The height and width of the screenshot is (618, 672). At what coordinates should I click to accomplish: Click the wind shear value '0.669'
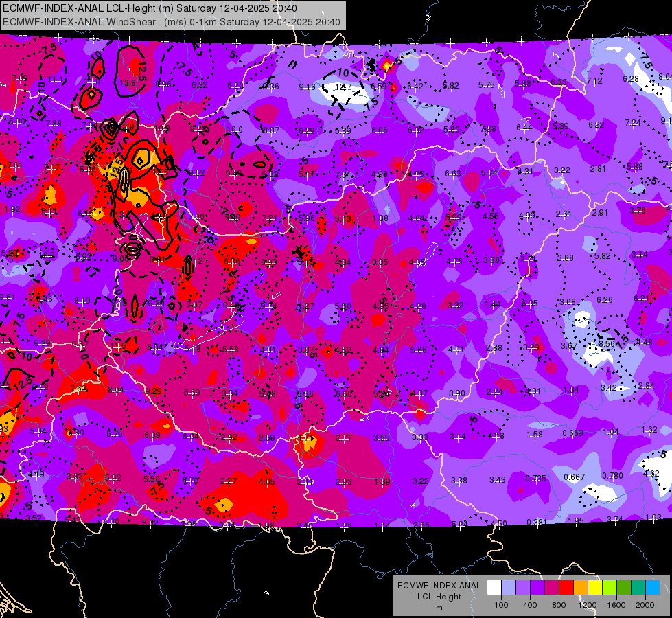(x=572, y=433)
